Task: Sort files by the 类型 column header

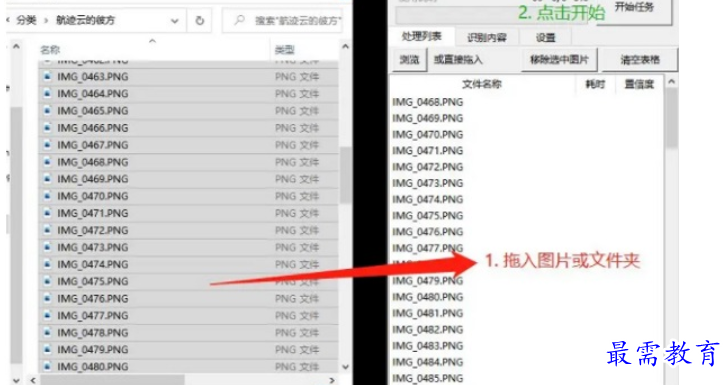Action: coord(285,50)
